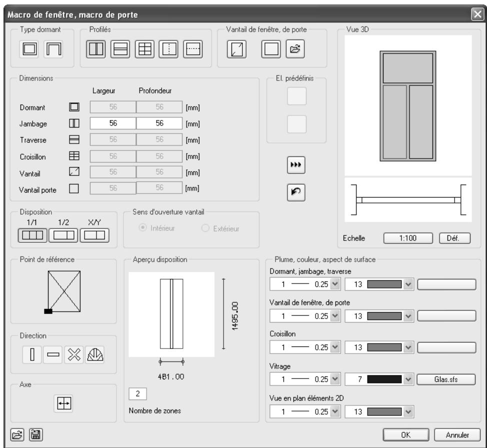Image resolution: width=487 pixels, height=448 pixels.
Task: Click the 3D window preview
Action: click(408, 105)
